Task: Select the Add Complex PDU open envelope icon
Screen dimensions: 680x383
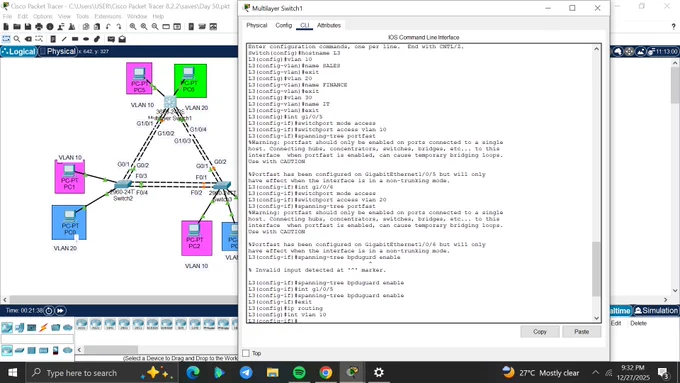Action: [x=122, y=39]
